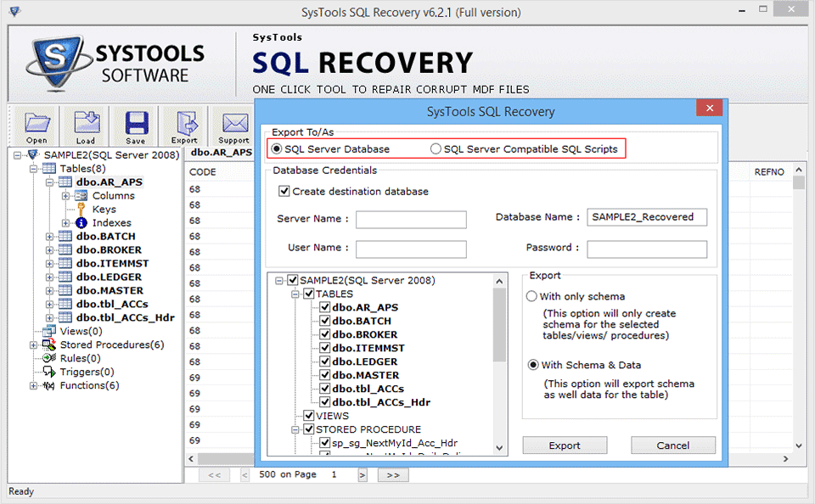The width and height of the screenshot is (815, 504).
Task: Cancel the export dialog
Action: click(x=672, y=445)
